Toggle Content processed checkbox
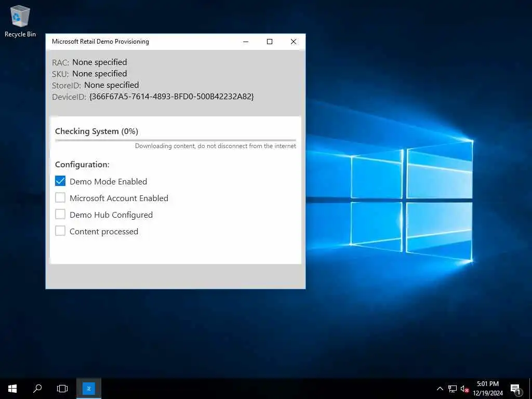 (x=60, y=231)
